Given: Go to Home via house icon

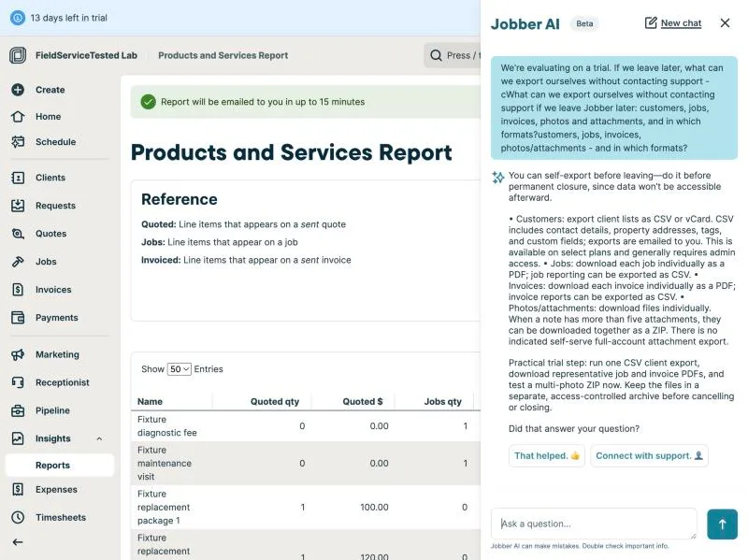Looking at the screenshot, I should coord(18,116).
